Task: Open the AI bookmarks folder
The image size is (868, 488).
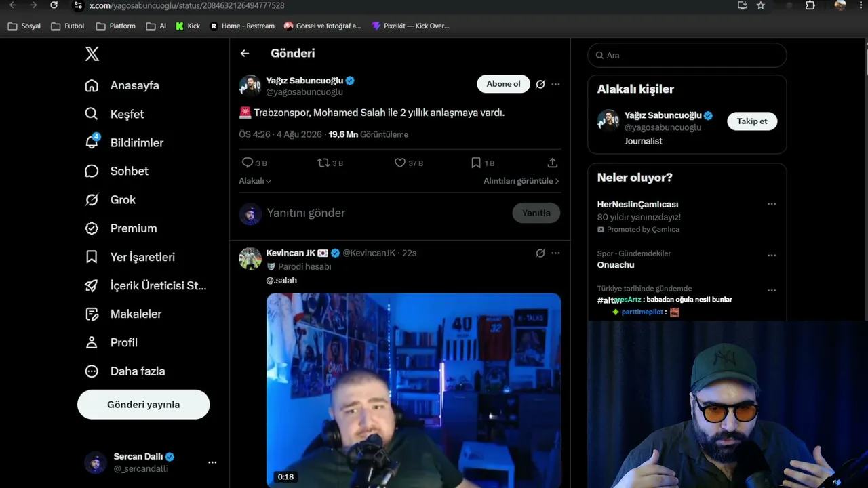Action: (156, 26)
